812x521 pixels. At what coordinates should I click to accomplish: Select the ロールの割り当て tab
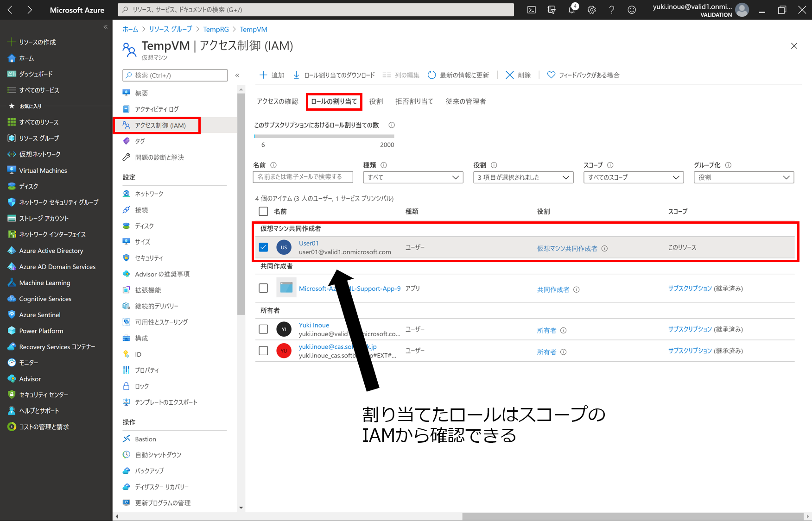[x=334, y=101]
